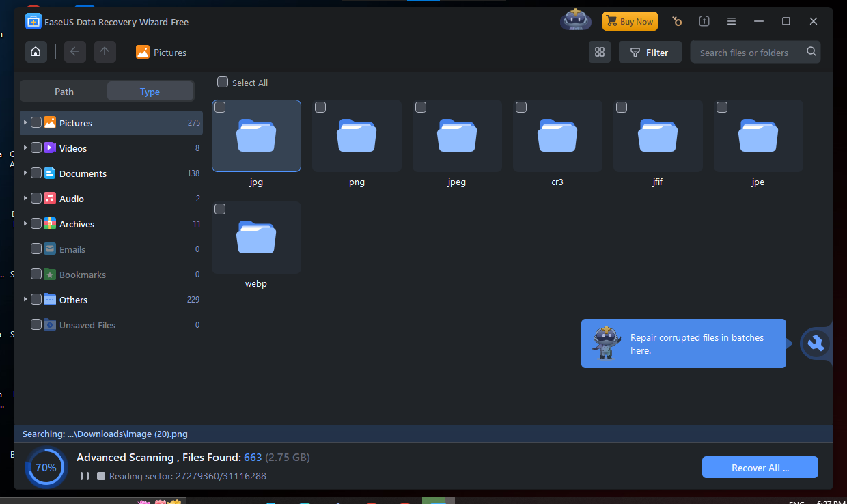Check the Select All checkbox
Viewport: 847px width, 504px height.
(x=222, y=81)
